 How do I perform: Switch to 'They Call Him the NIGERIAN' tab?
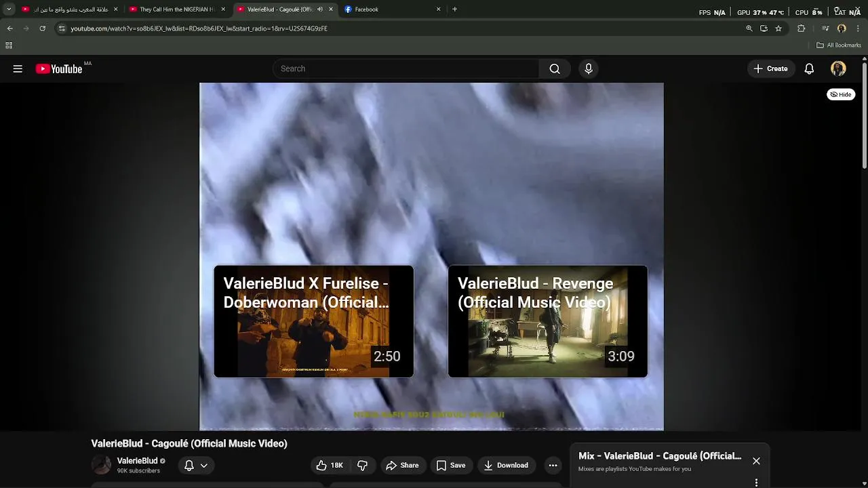[x=178, y=9]
